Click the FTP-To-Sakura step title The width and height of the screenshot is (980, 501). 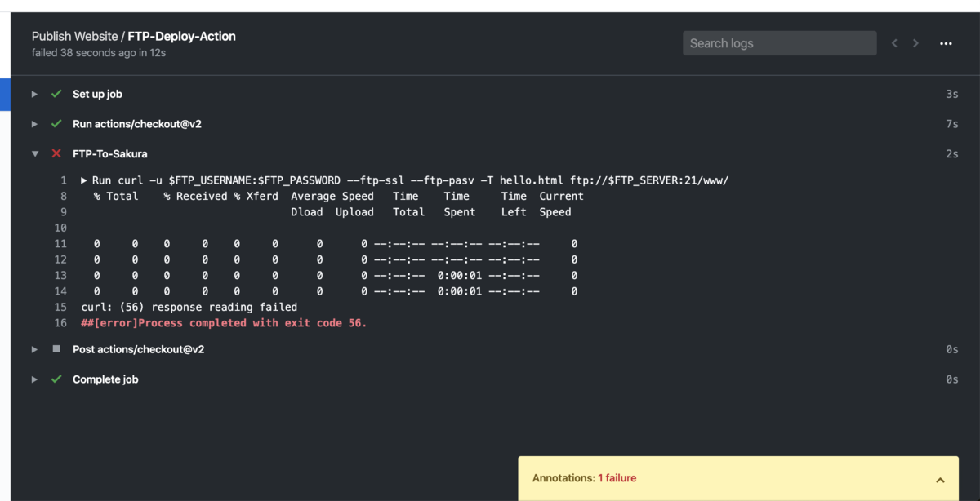[109, 153]
